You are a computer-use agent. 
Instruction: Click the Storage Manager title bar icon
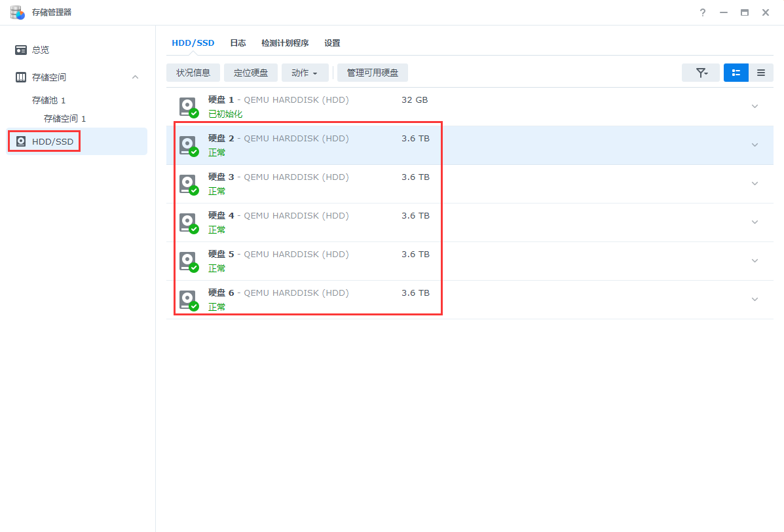pyautogui.click(x=17, y=12)
